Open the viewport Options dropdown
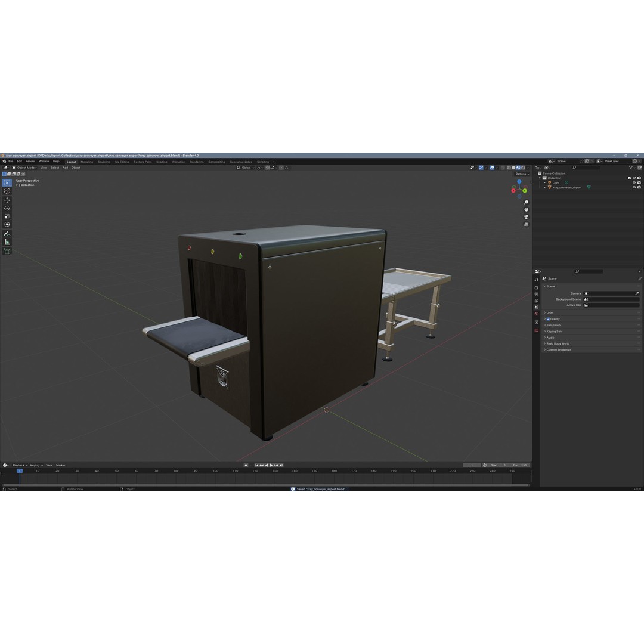 tap(522, 174)
